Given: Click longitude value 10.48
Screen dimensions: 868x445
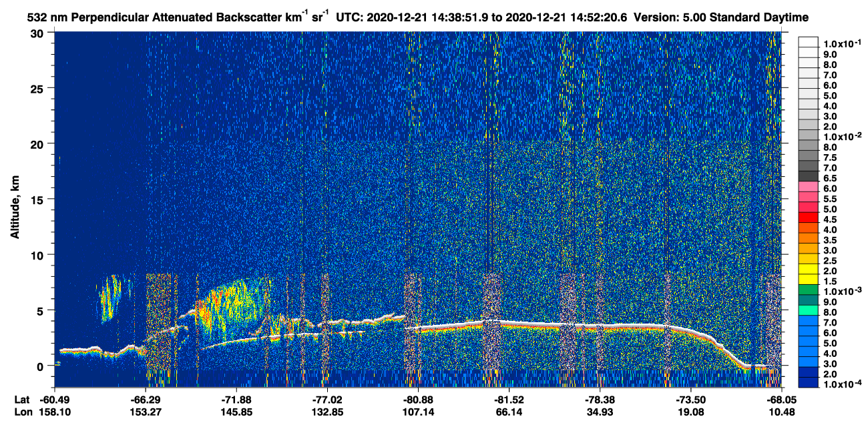Looking at the screenshot, I should click(x=782, y=412).
